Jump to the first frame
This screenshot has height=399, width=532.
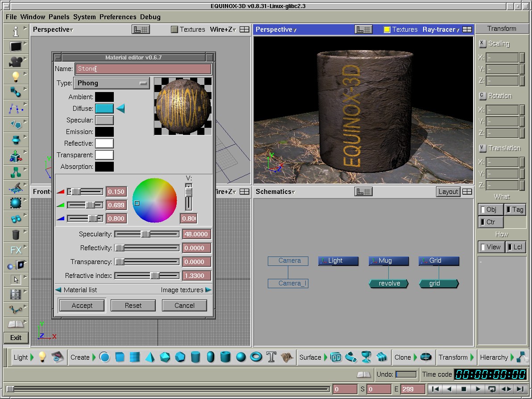pos(435,389)
